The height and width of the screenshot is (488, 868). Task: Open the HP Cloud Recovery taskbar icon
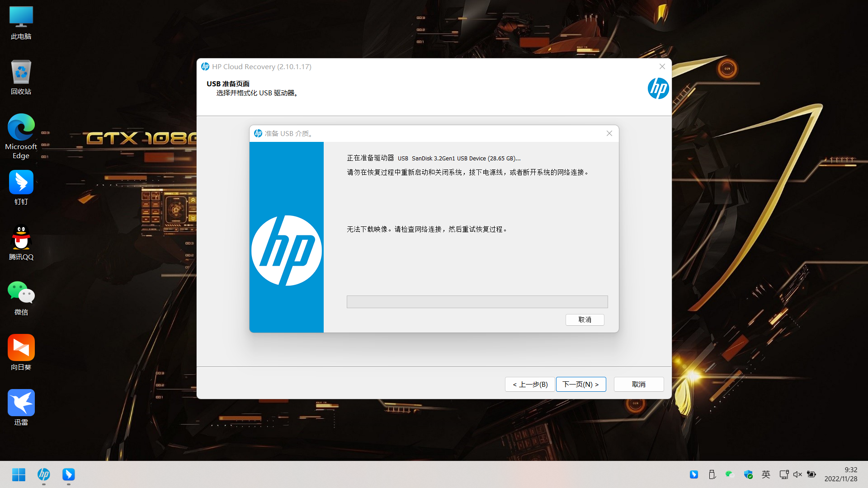(43, 475)
